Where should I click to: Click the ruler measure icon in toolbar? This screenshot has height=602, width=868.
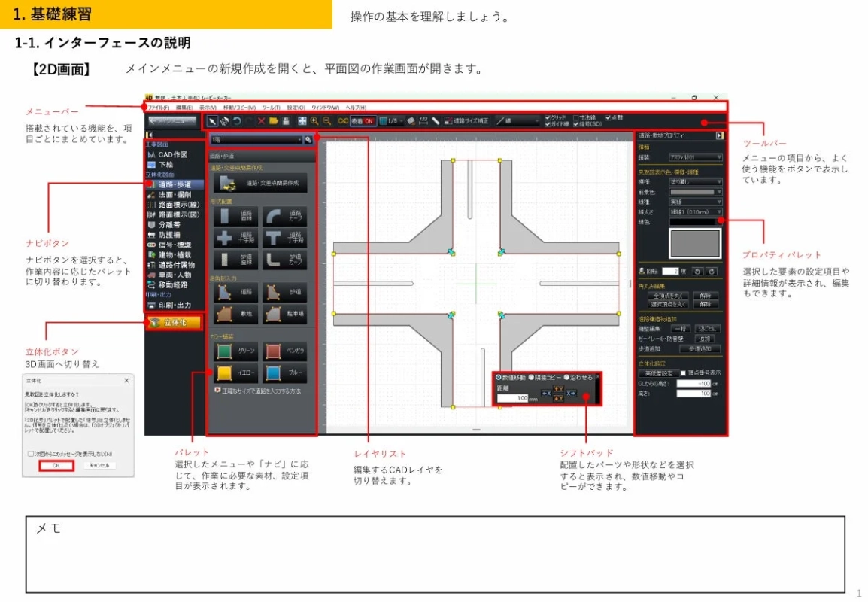coord(423,120)
